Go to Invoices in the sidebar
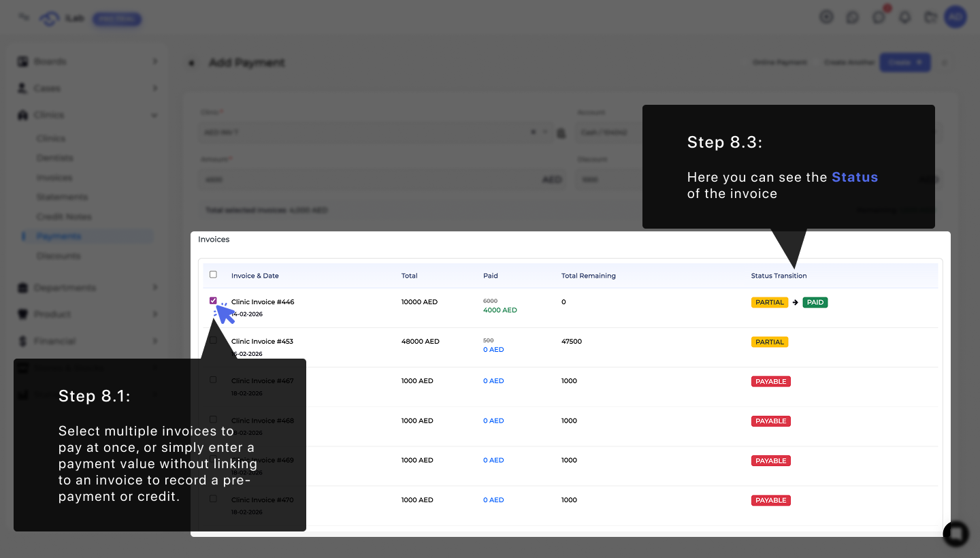The height and width of the screenshot is (558, 980). [x=54, y=178]
